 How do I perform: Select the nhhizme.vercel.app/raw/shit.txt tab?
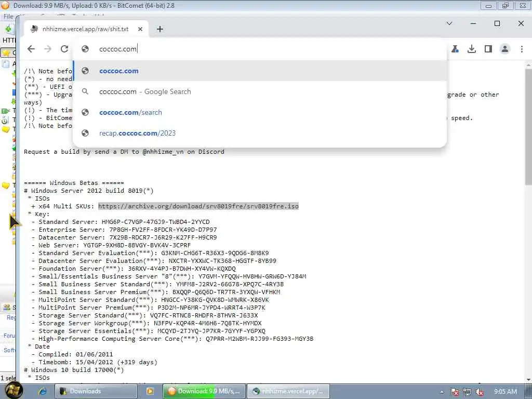pos(86,29)
